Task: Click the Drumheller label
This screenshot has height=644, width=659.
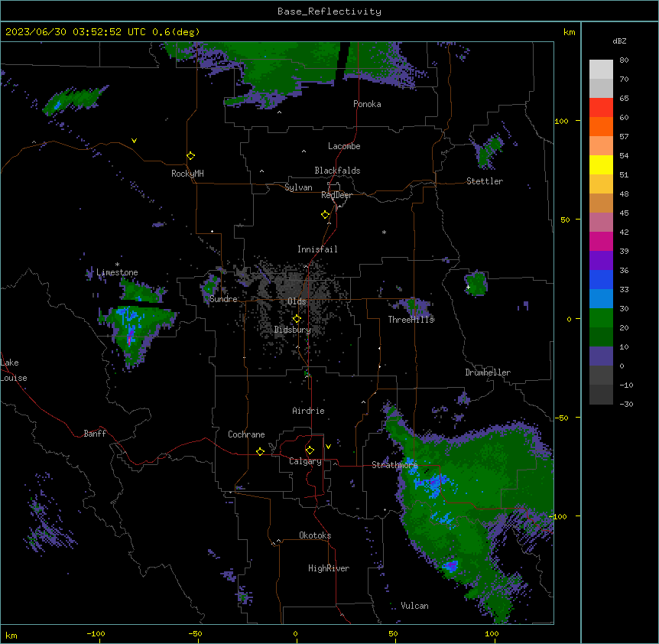Action: click(488, 372)
